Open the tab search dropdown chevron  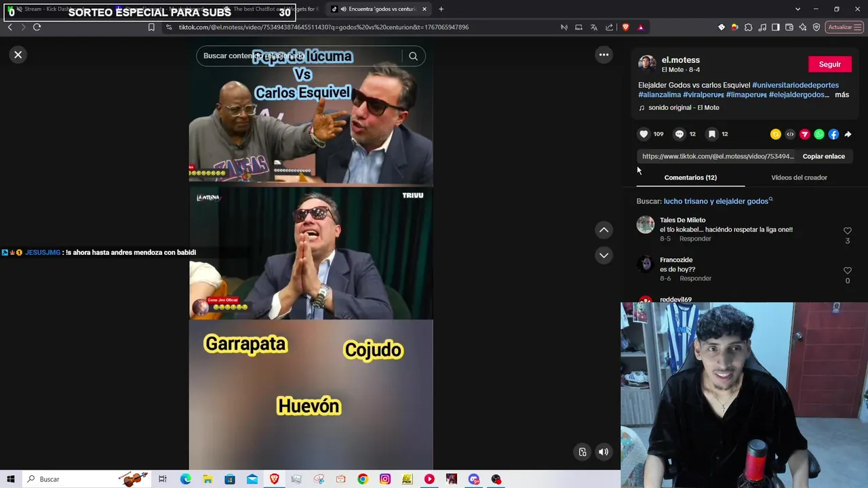click(797, 9)
